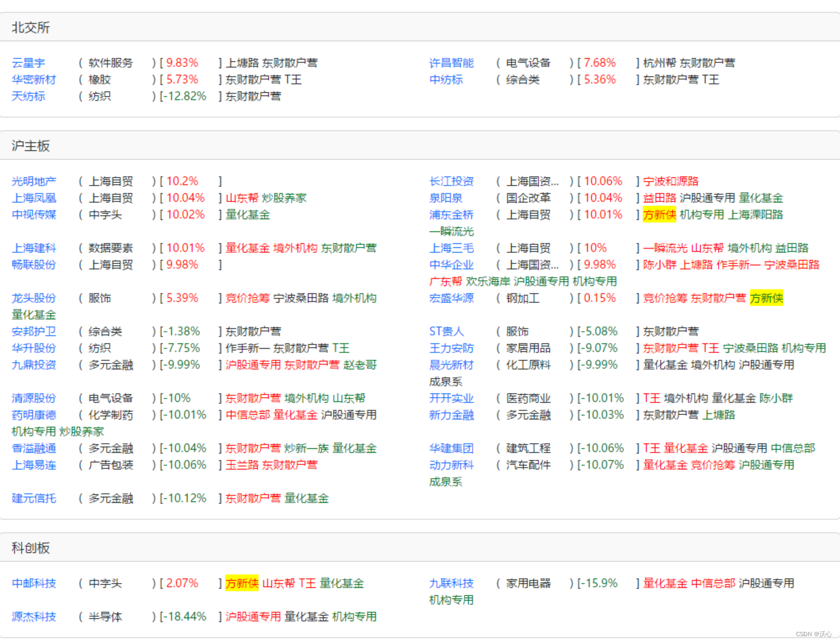Select 量化基金 tag in 中视传媒 row
The height and width of the screenshot is (642, 840).
click(x=248, y=215)
